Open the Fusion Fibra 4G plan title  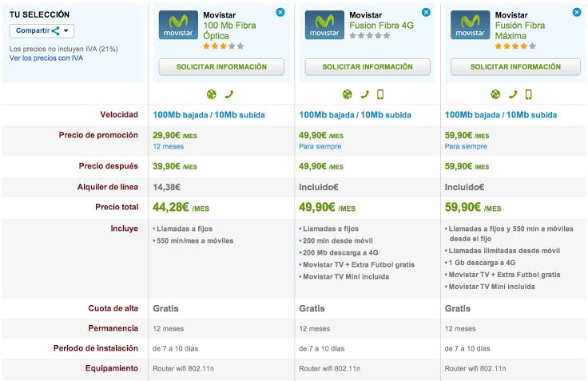(381, 26)
